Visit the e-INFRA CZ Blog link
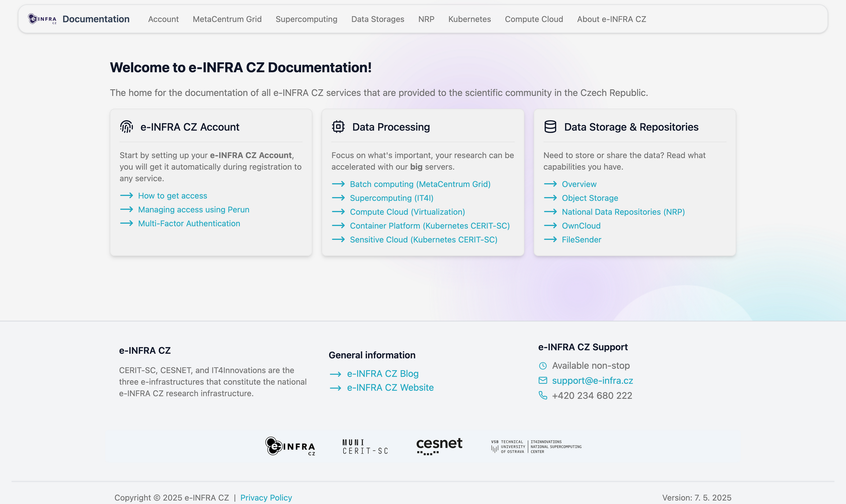 (x=382, y=374)
